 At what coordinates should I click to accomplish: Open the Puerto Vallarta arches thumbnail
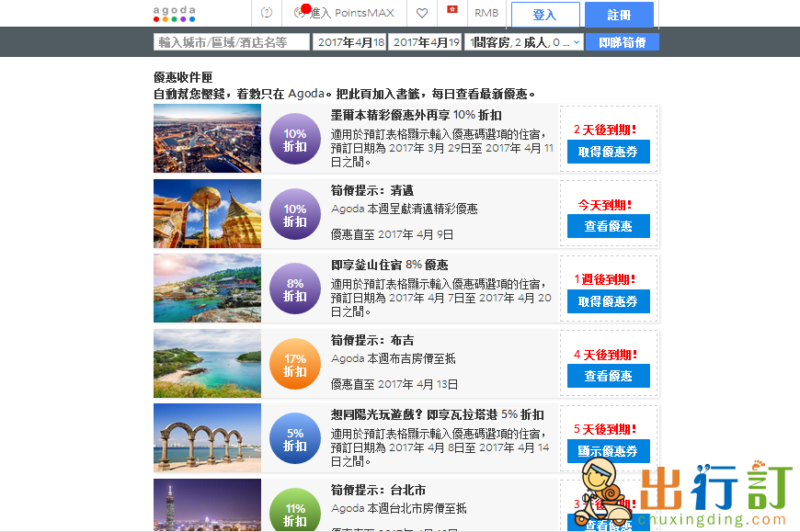(207, 438)
